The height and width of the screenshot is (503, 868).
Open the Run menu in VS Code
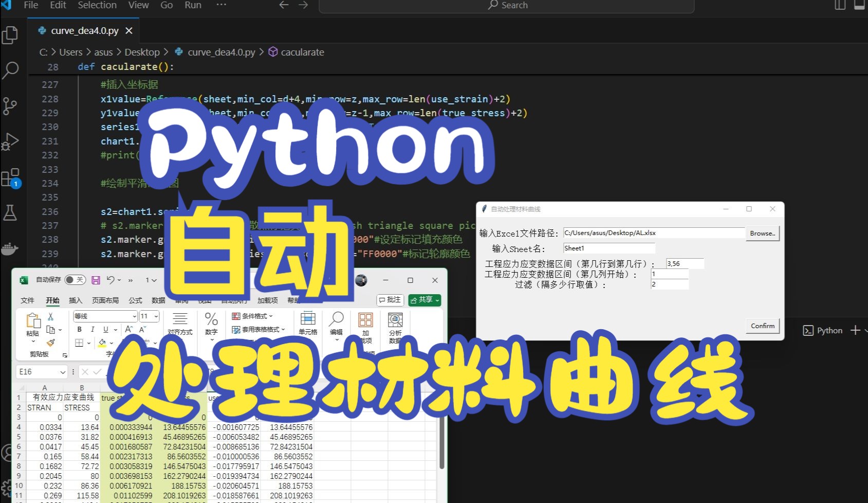click(192, 6)
